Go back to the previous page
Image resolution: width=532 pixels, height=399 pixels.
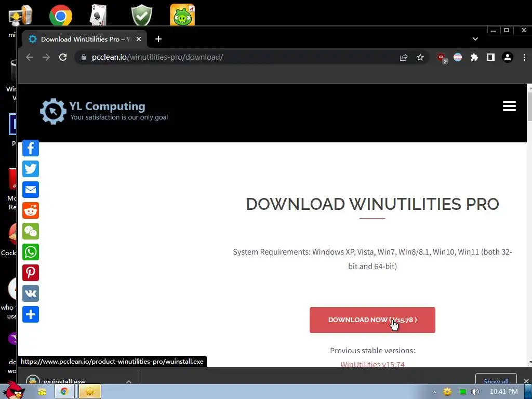[30, 57]
